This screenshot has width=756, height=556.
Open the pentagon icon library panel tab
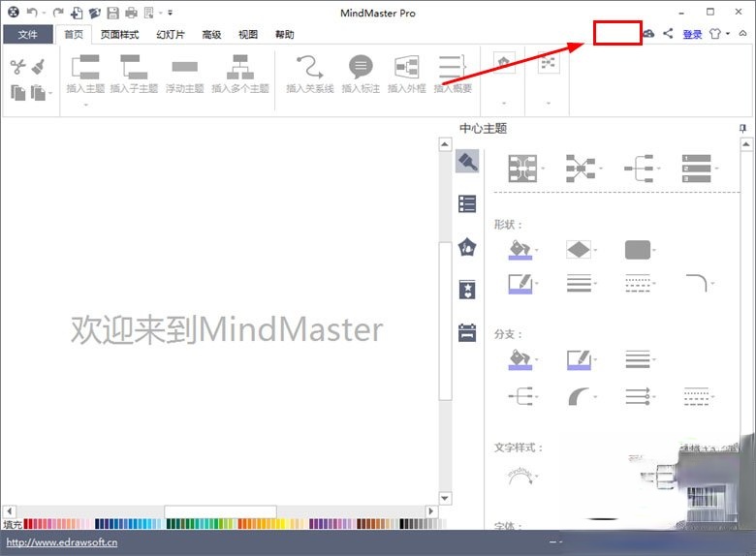point(467,247)
